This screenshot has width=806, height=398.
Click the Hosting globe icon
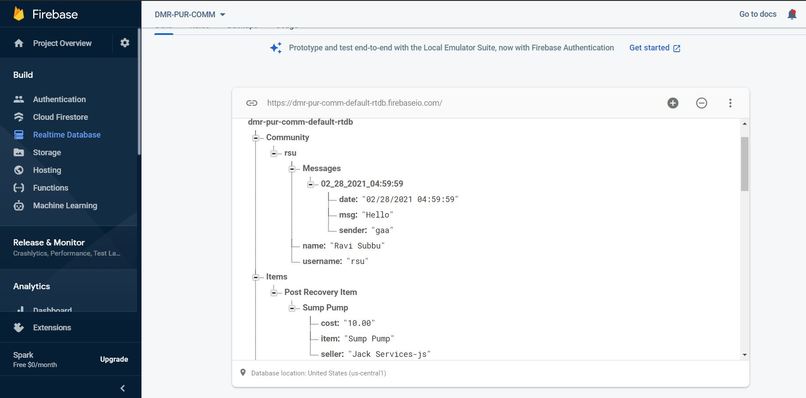pos(19,170)
